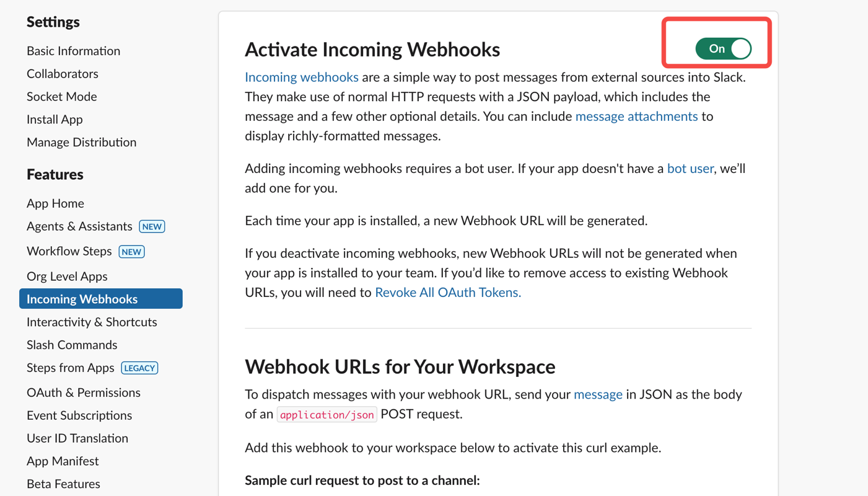Open the bot user link
Image resolution: width=868 pixels, height=496 pixels.
[x=690, y=169]
